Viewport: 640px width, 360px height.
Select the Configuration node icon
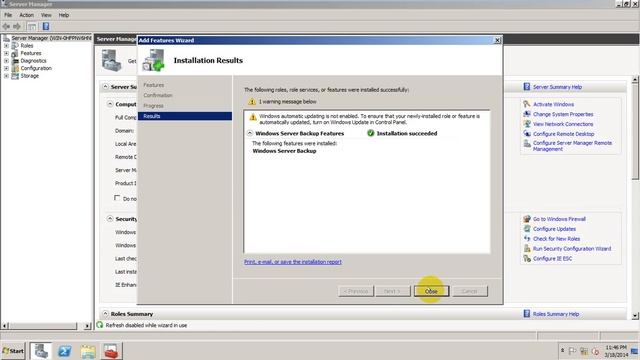[x=15, y=68]
